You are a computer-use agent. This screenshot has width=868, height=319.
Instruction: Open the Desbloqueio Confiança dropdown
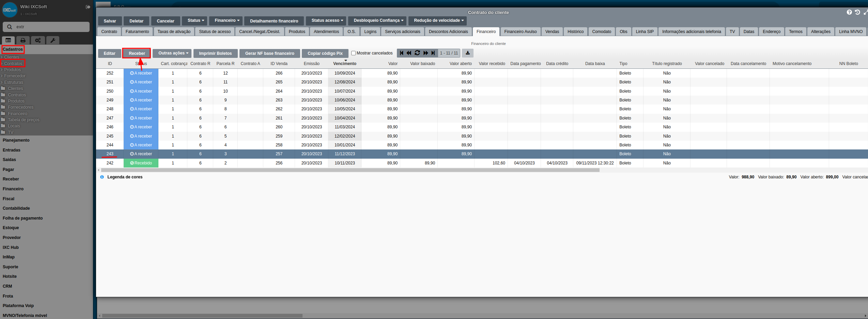point(378,20)
